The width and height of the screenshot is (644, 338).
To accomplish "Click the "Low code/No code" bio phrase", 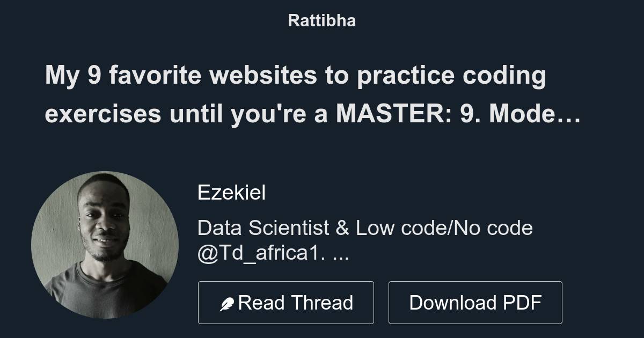I will pos(444,228).
